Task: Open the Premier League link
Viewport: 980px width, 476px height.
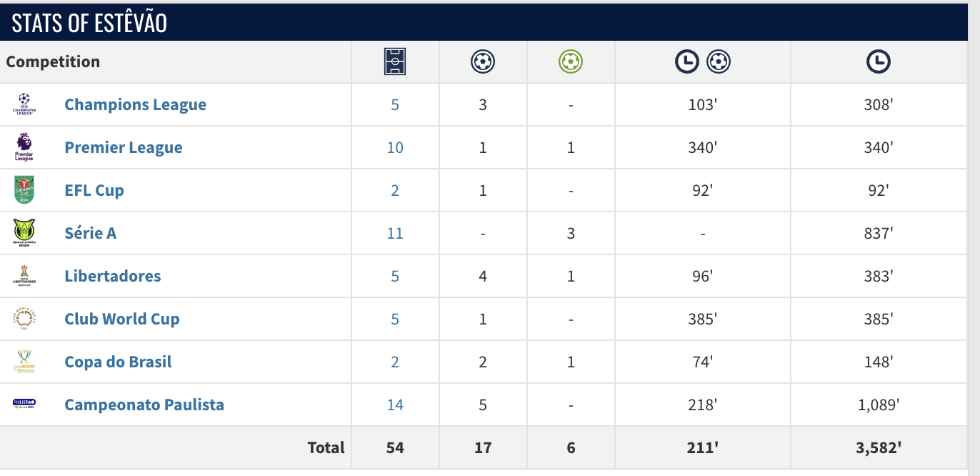Action: pyautogui.click(x=124, y=147)
